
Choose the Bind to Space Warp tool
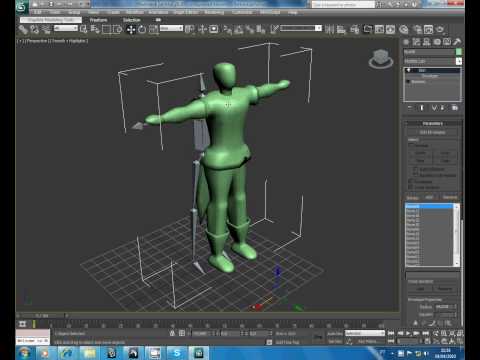(x=46, y=30)
